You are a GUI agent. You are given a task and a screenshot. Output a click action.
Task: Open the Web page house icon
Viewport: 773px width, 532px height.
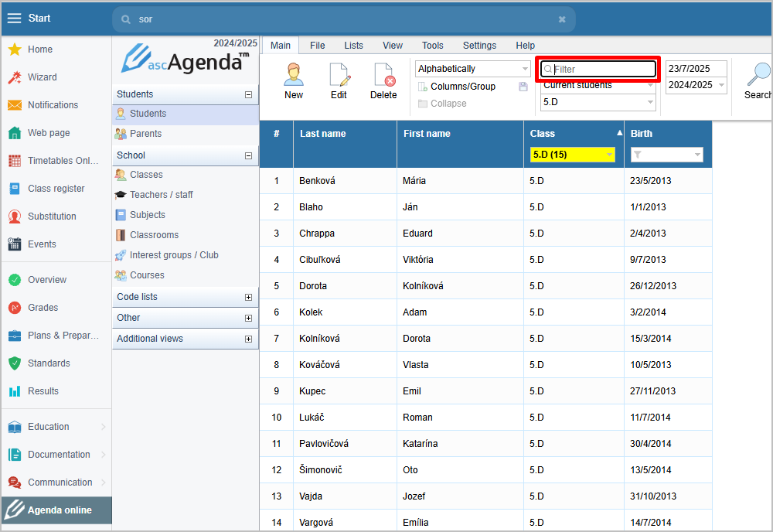point(15,133)
